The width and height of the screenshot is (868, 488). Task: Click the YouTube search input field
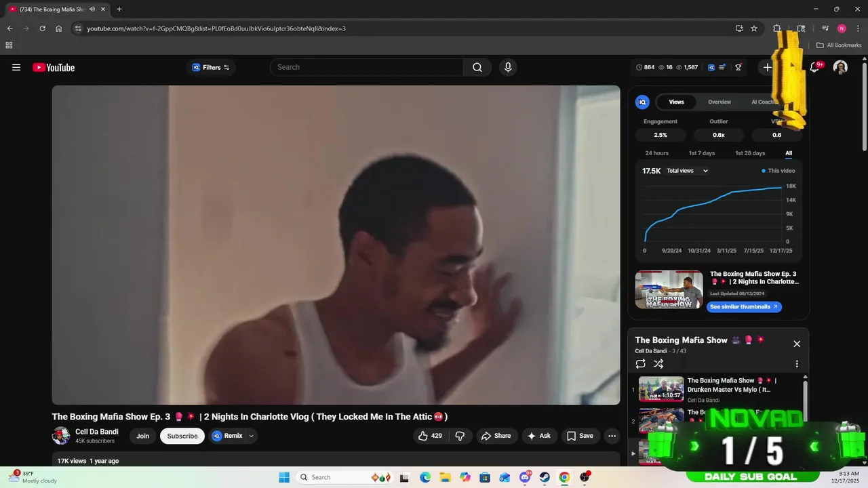(x=367, y=67)
